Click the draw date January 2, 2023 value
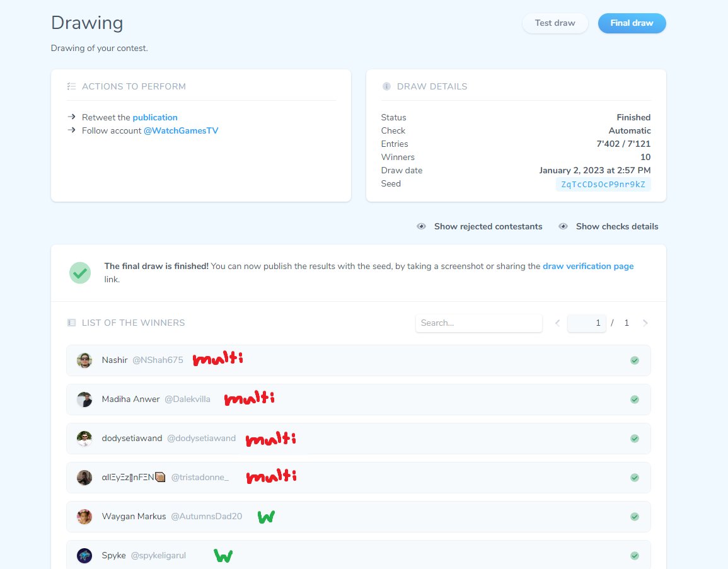This screenshot has height=569, width=728. pyautogui.click(x=595, y=170)
